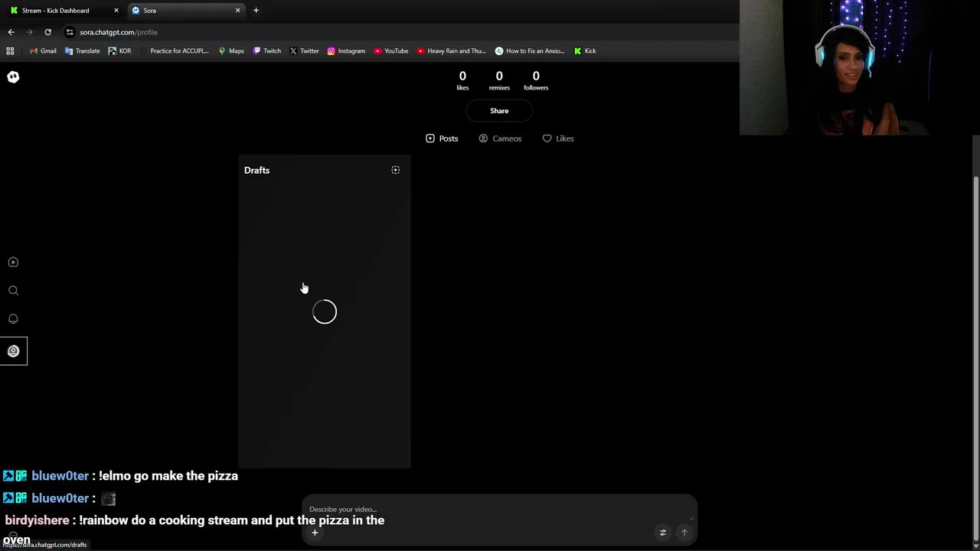Select the Posts profile tab
Viewport: 980px width, 551px height.
(442, 139)
